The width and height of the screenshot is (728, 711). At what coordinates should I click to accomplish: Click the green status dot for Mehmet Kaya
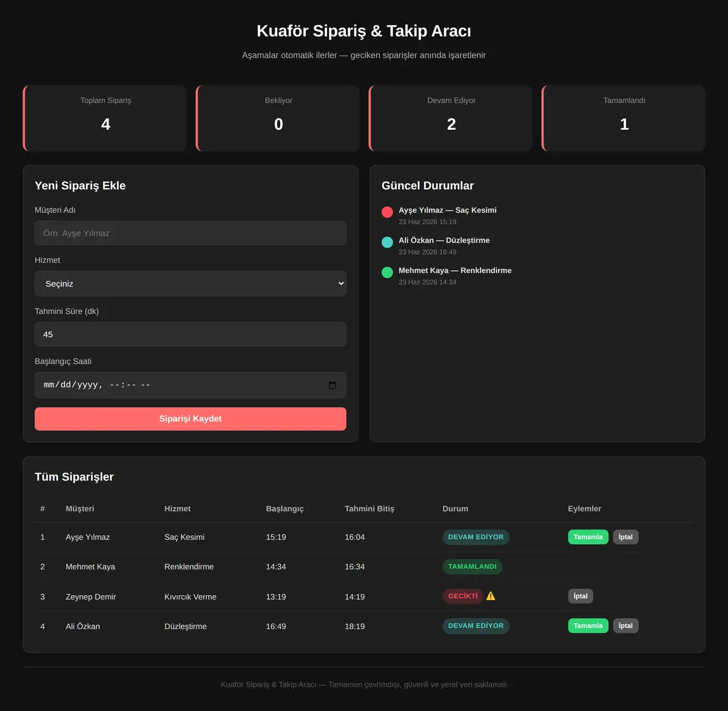pyautogui.click(x=387, y=272)
